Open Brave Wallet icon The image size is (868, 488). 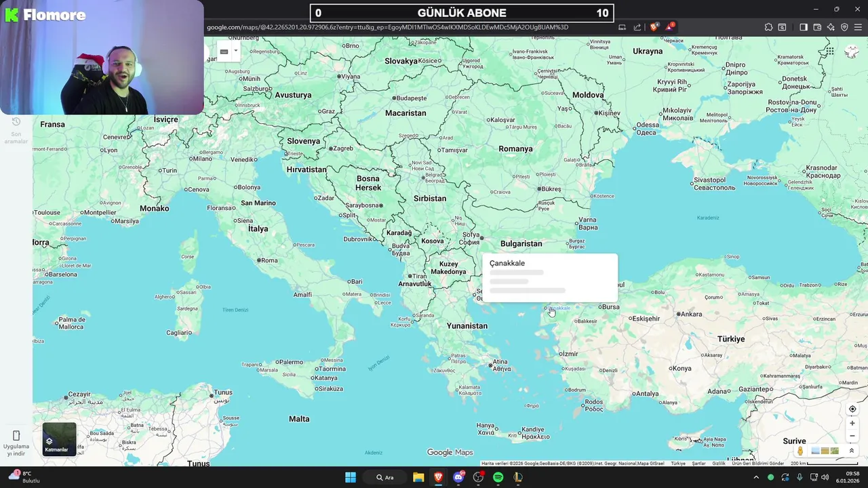[x=817, y=27]
